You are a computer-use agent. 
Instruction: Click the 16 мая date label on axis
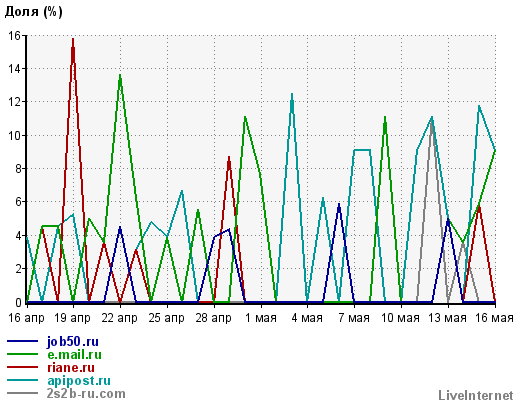(x=494, y=318)
